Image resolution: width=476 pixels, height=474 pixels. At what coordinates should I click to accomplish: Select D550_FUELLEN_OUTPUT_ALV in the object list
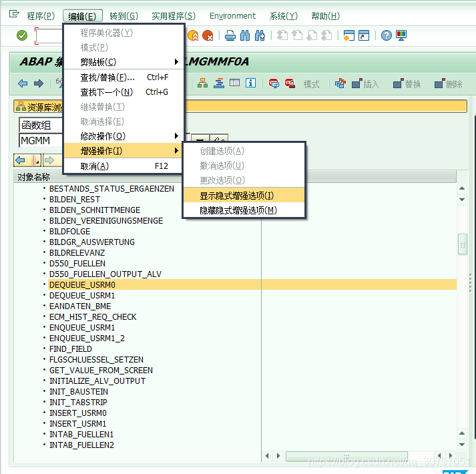point(105,274)
